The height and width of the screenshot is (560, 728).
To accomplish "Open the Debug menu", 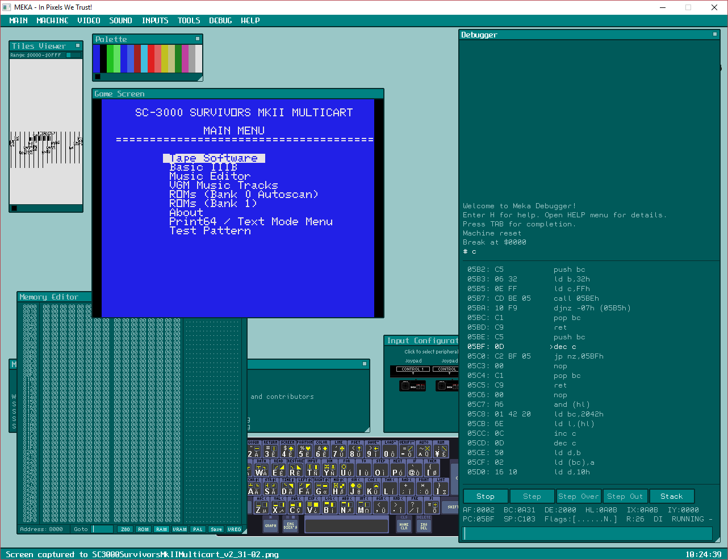I will (220, 20).
